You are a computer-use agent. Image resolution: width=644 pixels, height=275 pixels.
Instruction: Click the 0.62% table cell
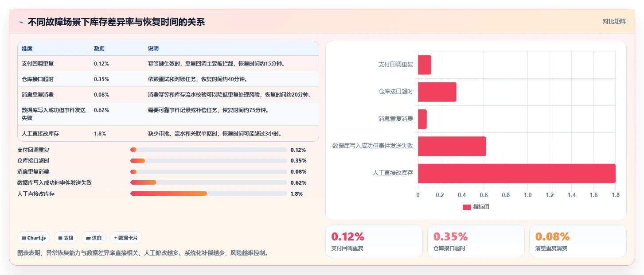[x=101, y=110]
